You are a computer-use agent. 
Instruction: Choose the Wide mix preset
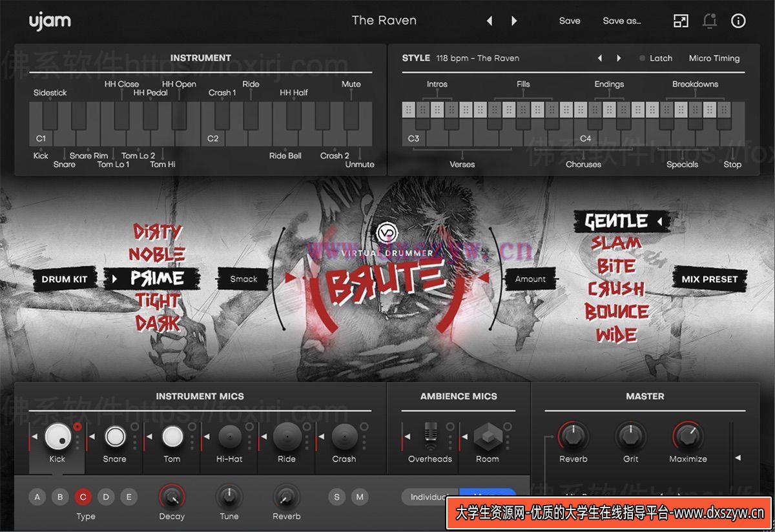(x=617, y=335)
